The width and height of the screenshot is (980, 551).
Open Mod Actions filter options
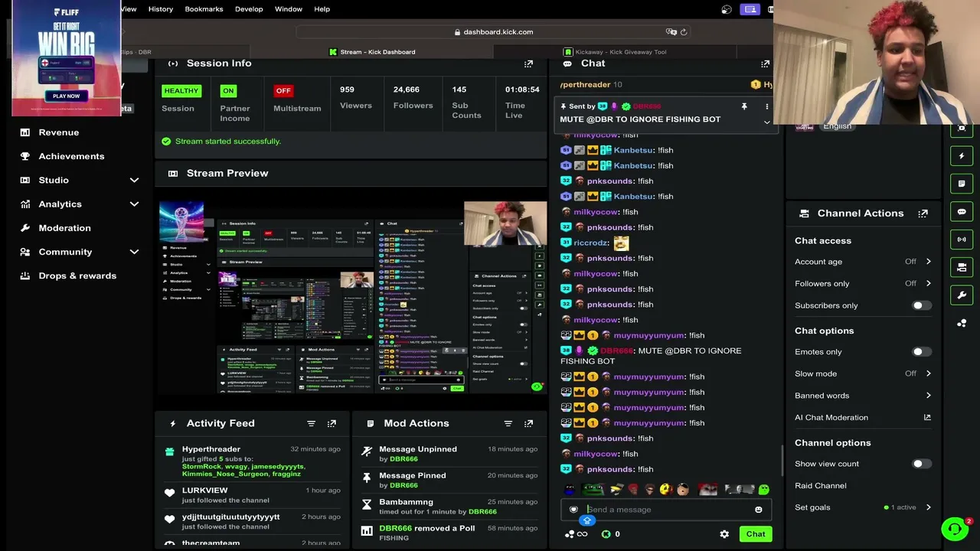point(508,423)
